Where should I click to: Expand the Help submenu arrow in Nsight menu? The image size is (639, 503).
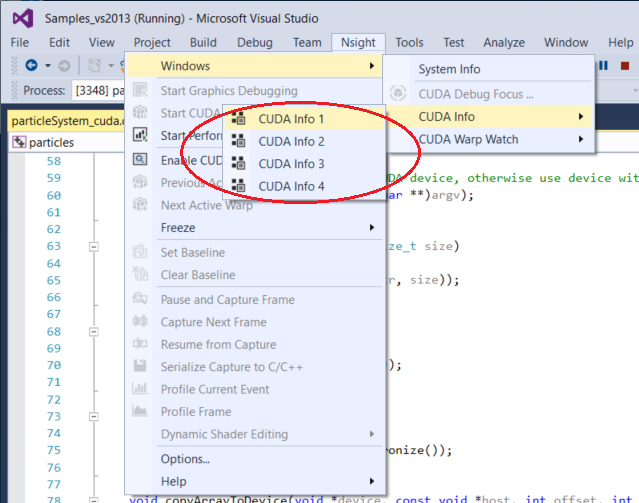click(x=372, y=481)
